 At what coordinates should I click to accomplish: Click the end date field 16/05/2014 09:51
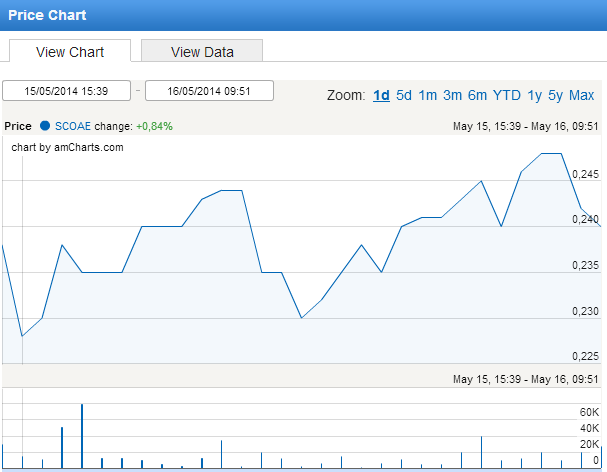[x=209, y=91]
